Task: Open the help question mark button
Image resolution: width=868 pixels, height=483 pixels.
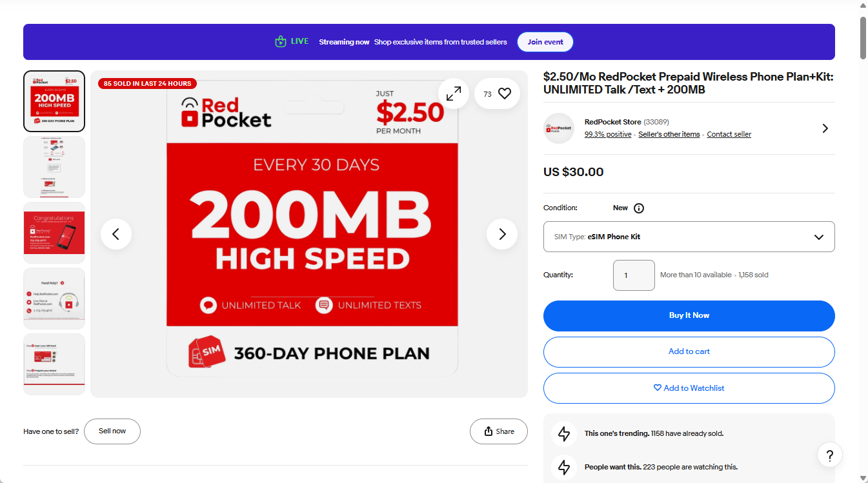Action: (x=830, y=455)
